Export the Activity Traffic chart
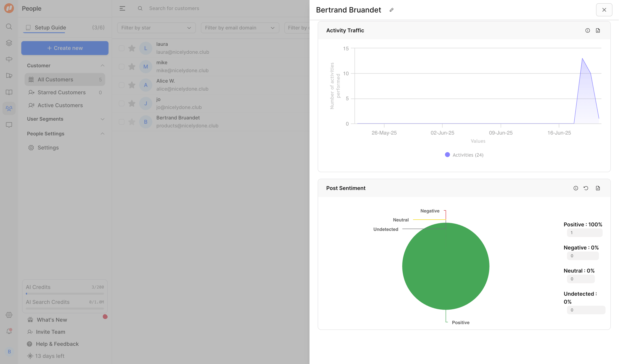Screen dimensions: 619x364 click(598, 30)
